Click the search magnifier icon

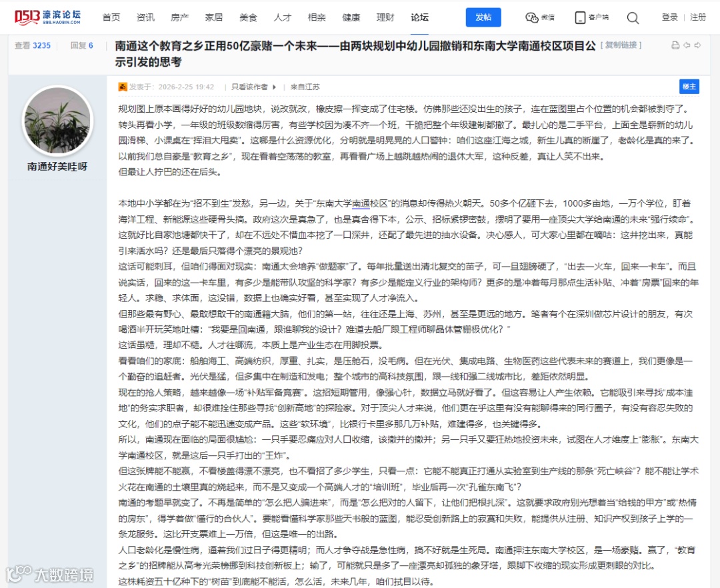point(632,18)
